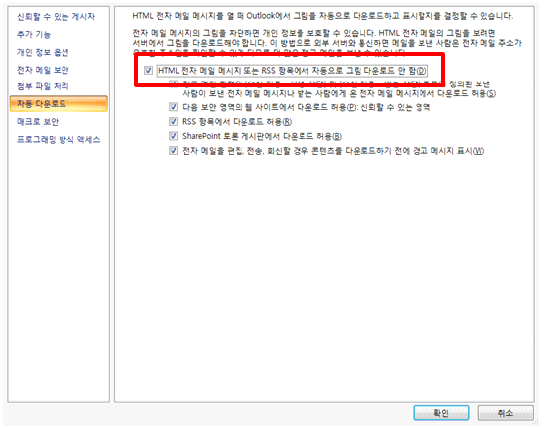
Task: Open 전자 메일 보안 settings
Action: 42,70
